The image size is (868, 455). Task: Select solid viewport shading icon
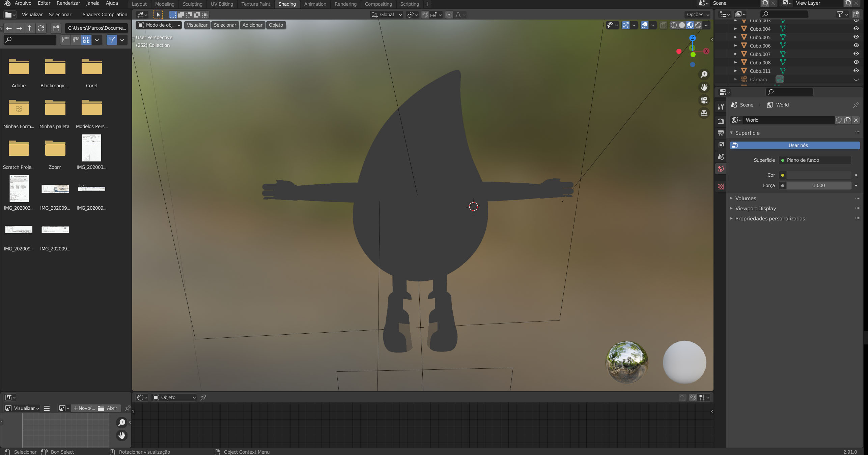click(682, 25)
